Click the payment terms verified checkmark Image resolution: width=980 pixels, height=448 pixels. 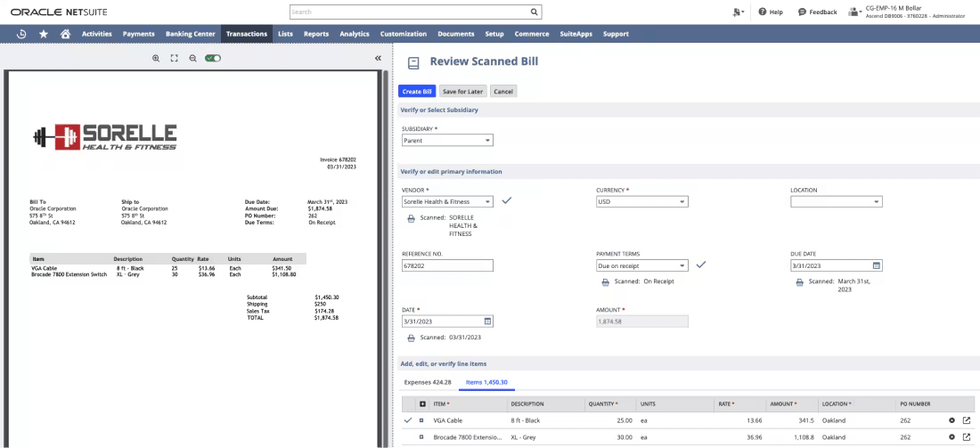tap(701, 265)
